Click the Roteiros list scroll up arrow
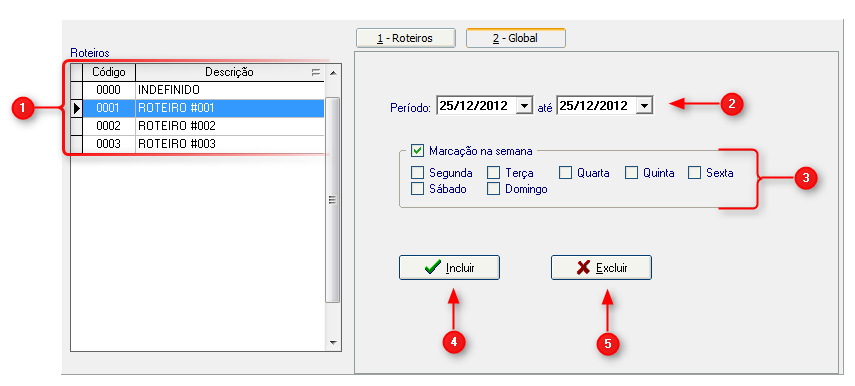Screen dimensions: 855x386 333,72
